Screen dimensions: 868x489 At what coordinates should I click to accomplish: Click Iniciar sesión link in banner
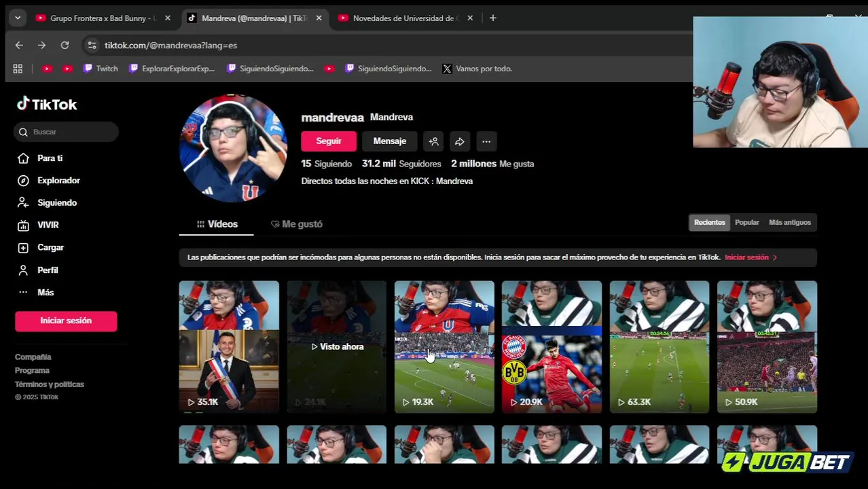(x=751, y=257)
